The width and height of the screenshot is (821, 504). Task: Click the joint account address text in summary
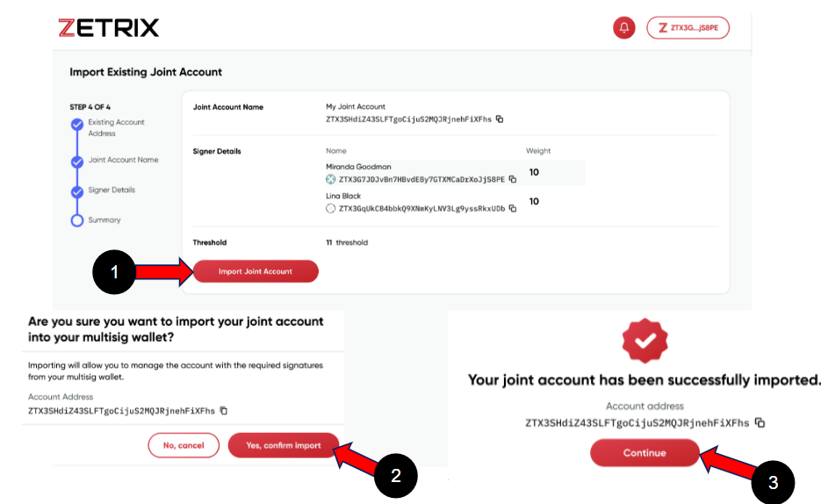click(408, 119)
